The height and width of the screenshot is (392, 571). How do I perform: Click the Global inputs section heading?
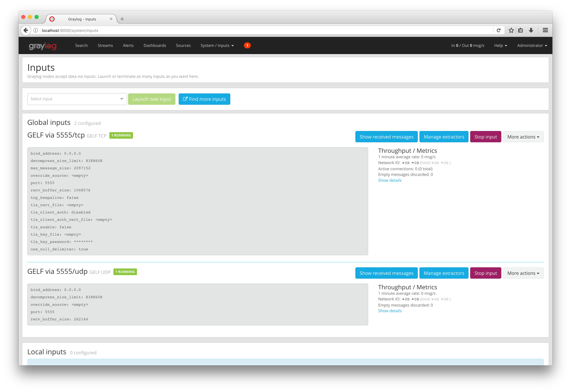click(x=49, y=122)
